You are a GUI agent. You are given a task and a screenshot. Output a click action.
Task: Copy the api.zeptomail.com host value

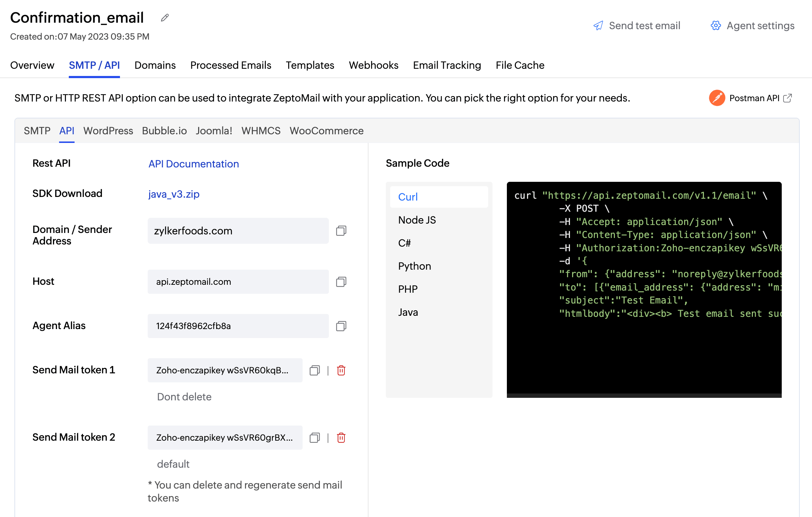tap(341, 282)
